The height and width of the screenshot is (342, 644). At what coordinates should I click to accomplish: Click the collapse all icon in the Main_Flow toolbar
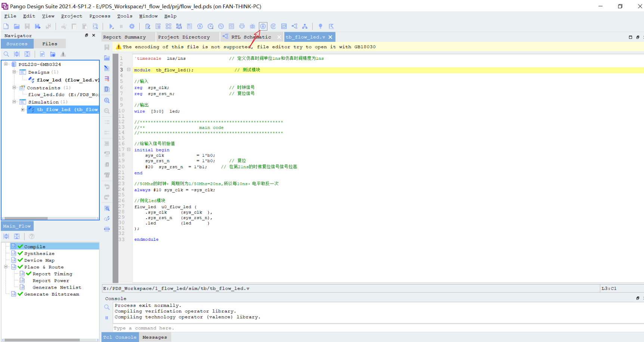(x=17, y=236)
